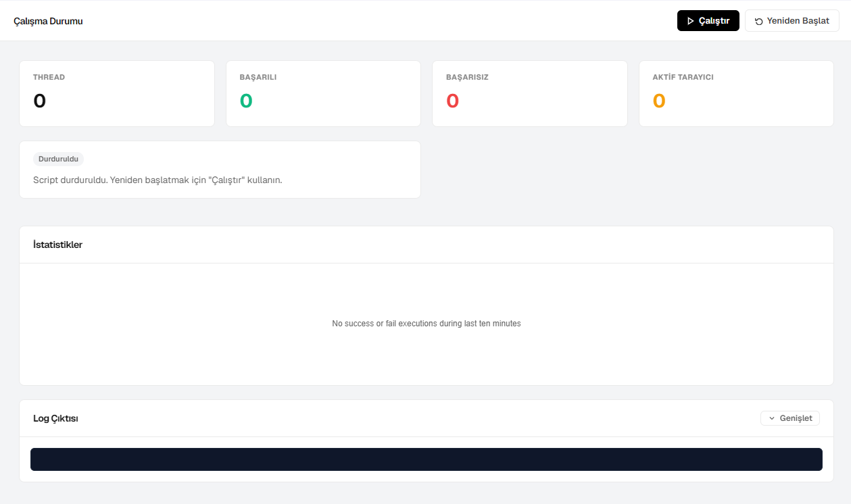Select the THREAD counter card
This screenshot has height=504, width=851.
[117, 93]
